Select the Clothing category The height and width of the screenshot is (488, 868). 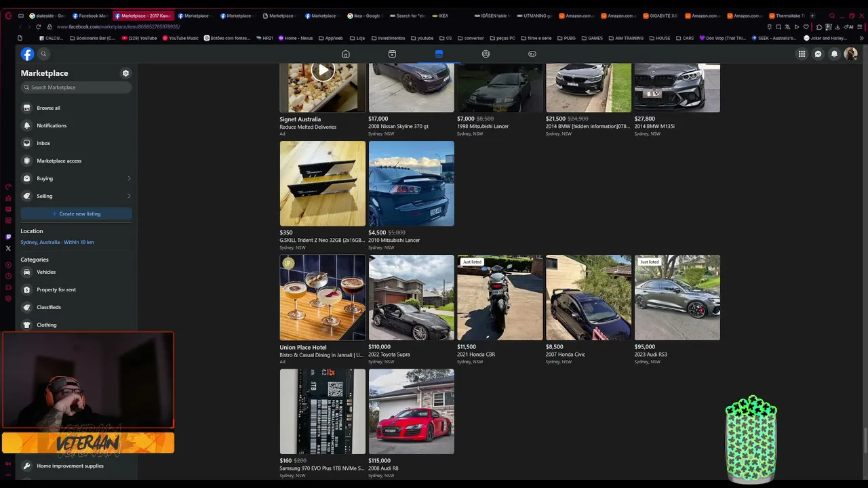click(76, 325)
